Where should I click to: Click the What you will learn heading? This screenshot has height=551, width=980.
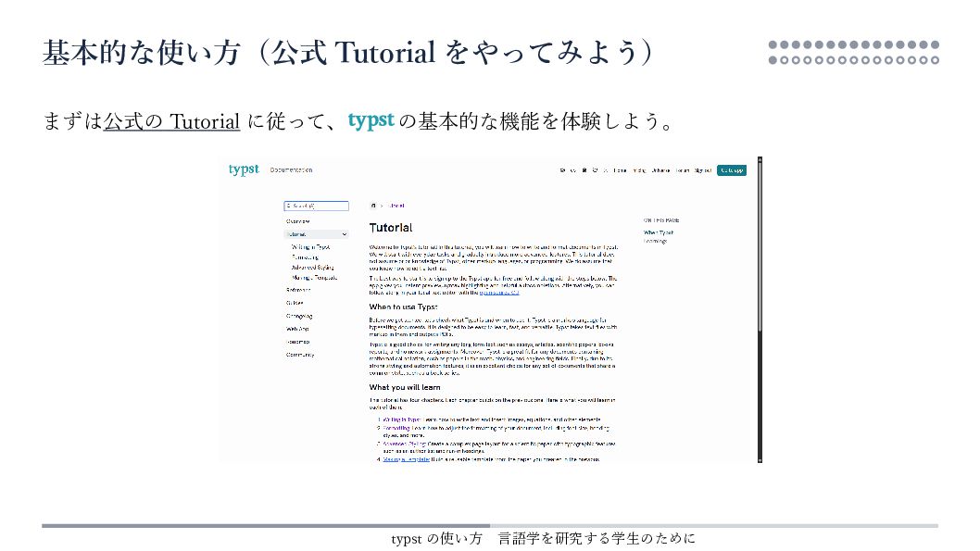pyautogui.click(x=405, y=387)
